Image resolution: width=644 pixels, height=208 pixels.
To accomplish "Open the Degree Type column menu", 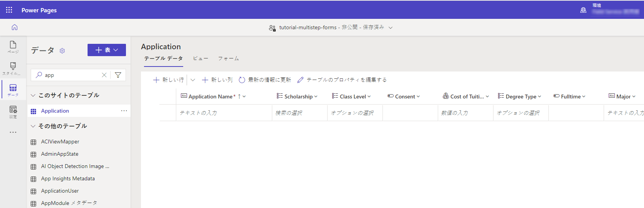I will [x=540, y=97].
